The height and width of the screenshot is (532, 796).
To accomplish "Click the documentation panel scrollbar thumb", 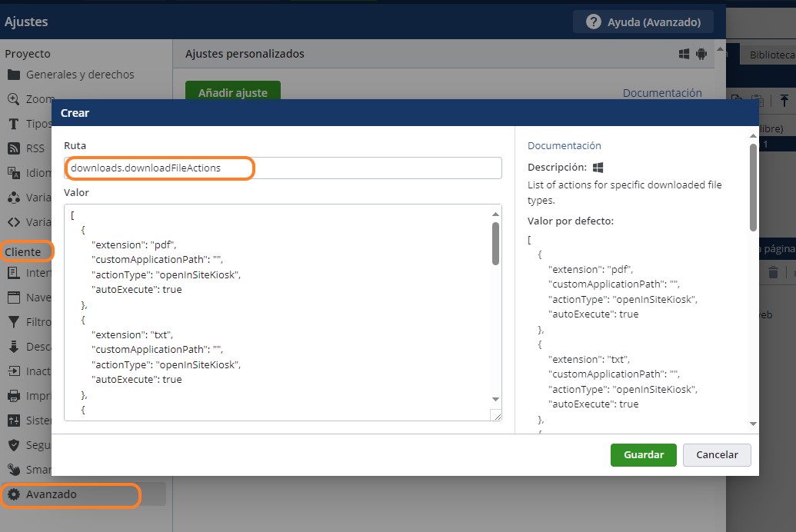I will pyautogui.click(x=752, y=188).
